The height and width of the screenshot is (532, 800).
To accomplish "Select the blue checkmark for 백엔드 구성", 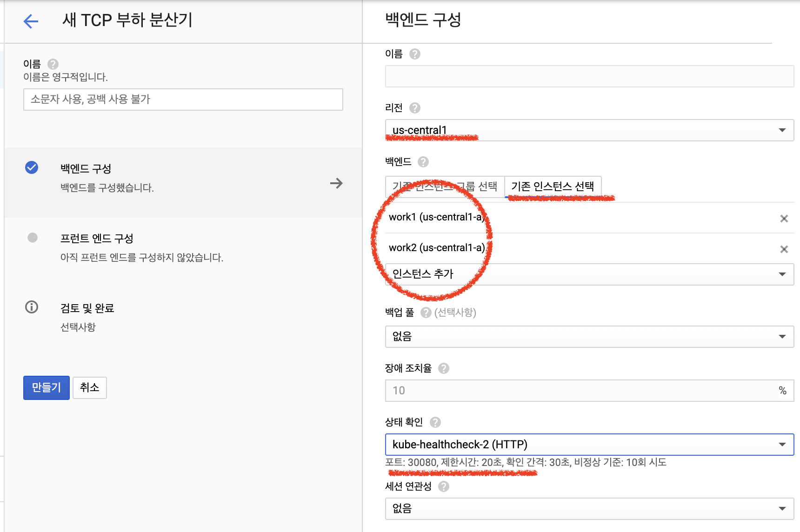I will (x=32, y=167).
